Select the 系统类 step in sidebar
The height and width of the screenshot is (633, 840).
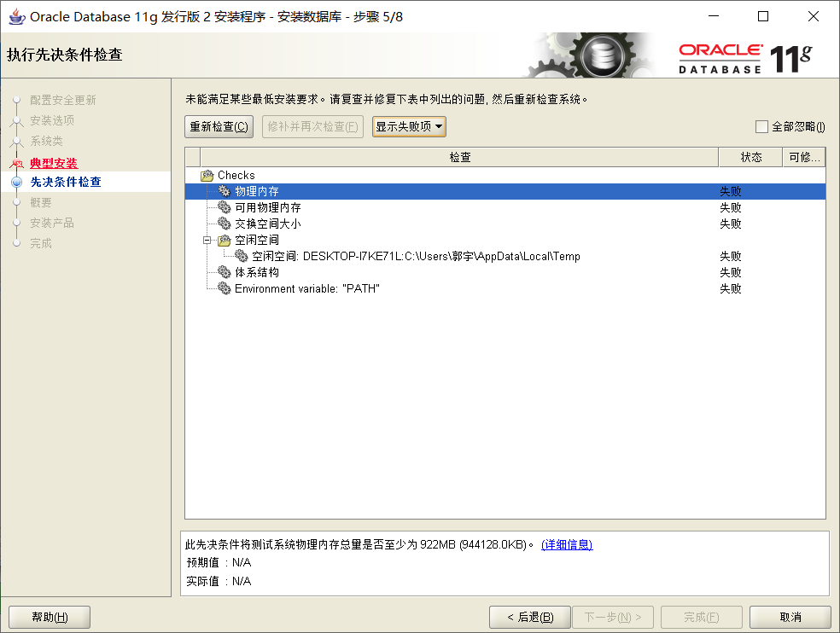tap(46, 141)
